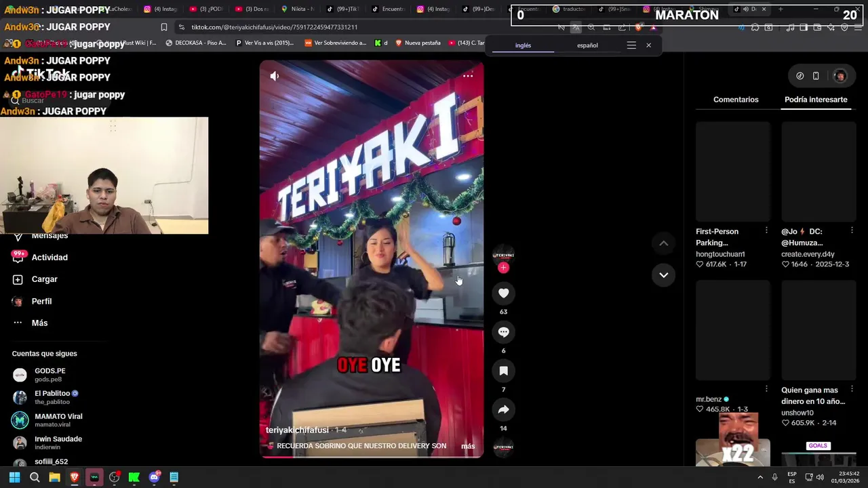
Task: Go to the next video arrow
Action: click(x=664, y=275)
